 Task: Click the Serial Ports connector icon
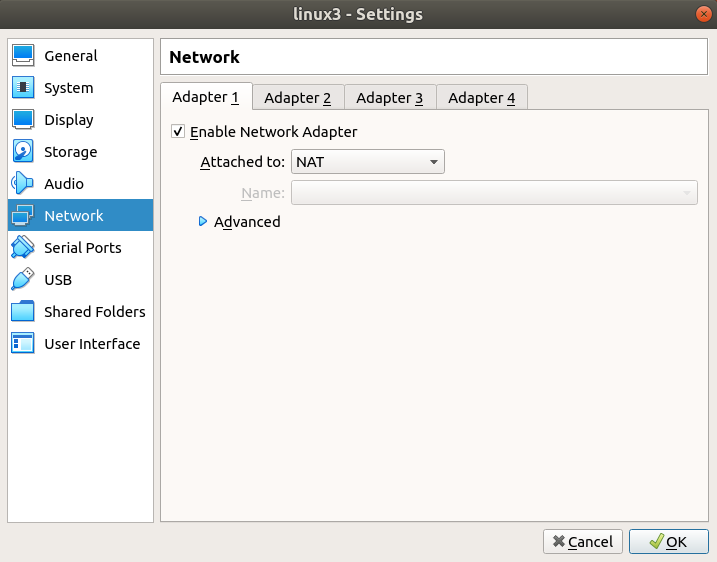[x=23, y=248]
